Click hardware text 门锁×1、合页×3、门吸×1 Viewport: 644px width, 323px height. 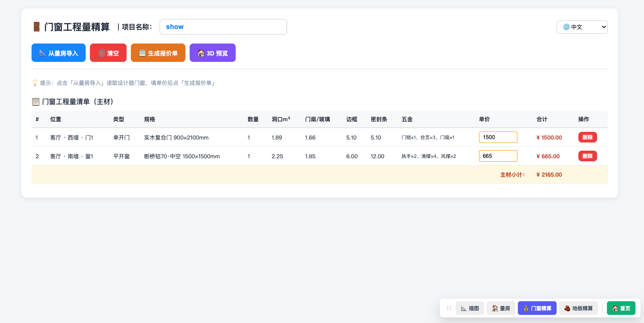428,137
